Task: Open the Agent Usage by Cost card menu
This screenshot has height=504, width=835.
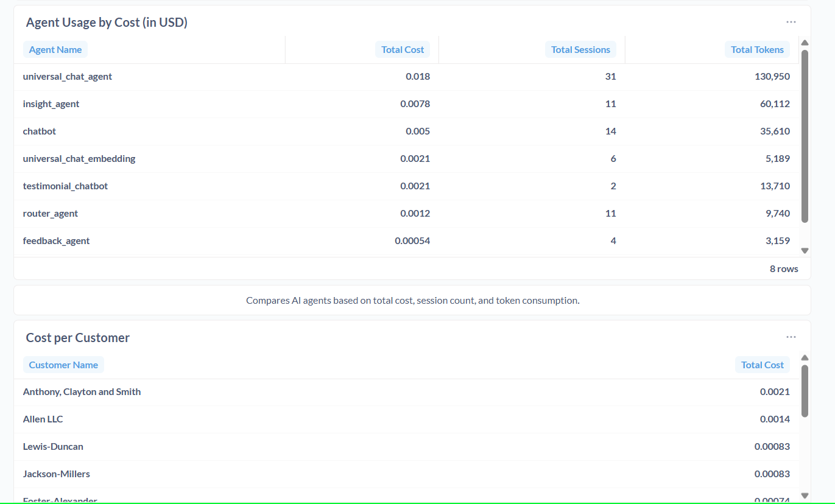Action: click(791, 22)
